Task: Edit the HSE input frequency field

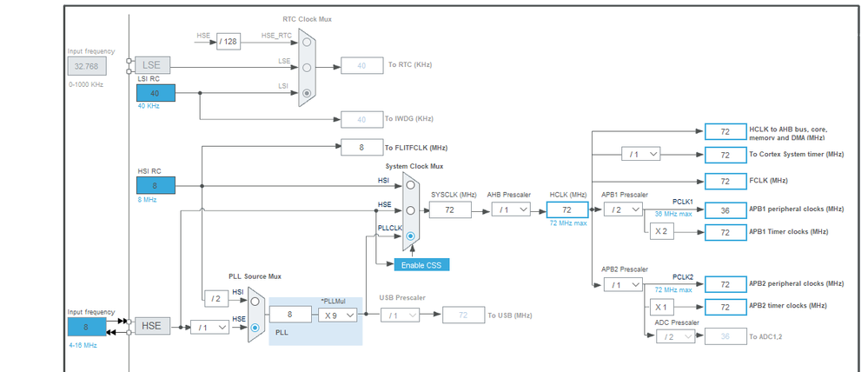Action: click(x=86, y=327)
